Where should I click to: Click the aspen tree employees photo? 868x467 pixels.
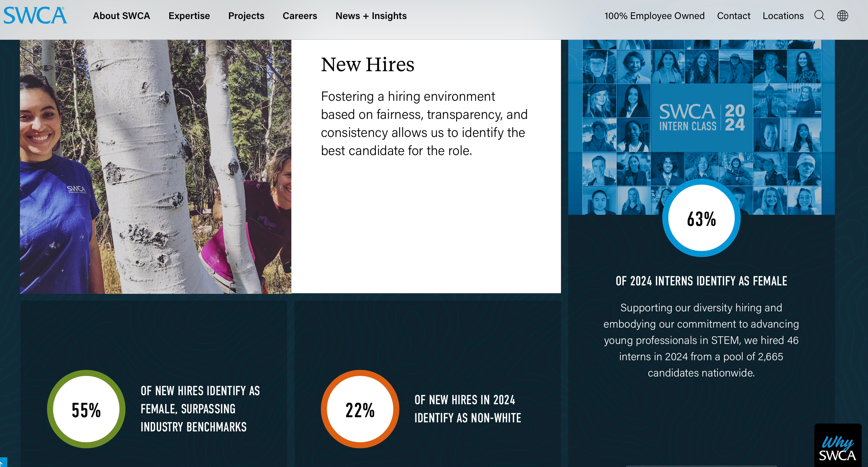[x=155, y=167]
